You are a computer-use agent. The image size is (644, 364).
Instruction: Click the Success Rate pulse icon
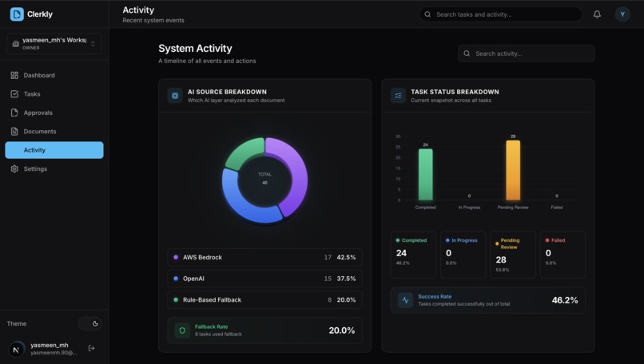[405, 300]
